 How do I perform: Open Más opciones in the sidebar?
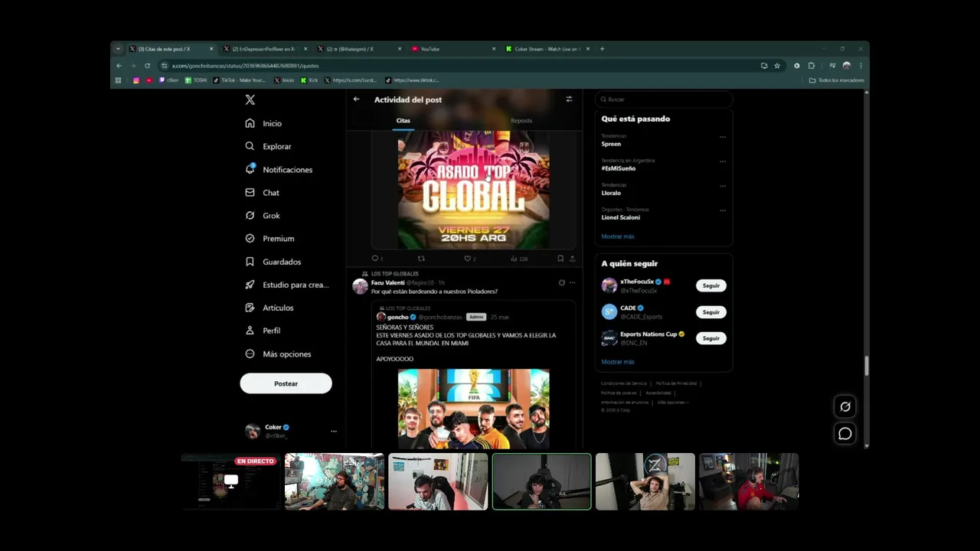278,354
